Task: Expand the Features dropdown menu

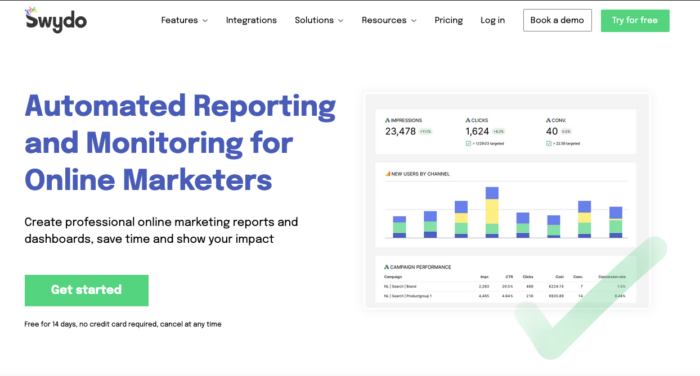Action: (x=184, y=20)
